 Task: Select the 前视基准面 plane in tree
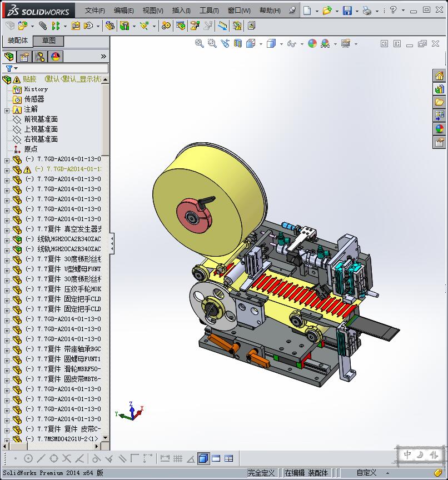click(x=41, y=119)
